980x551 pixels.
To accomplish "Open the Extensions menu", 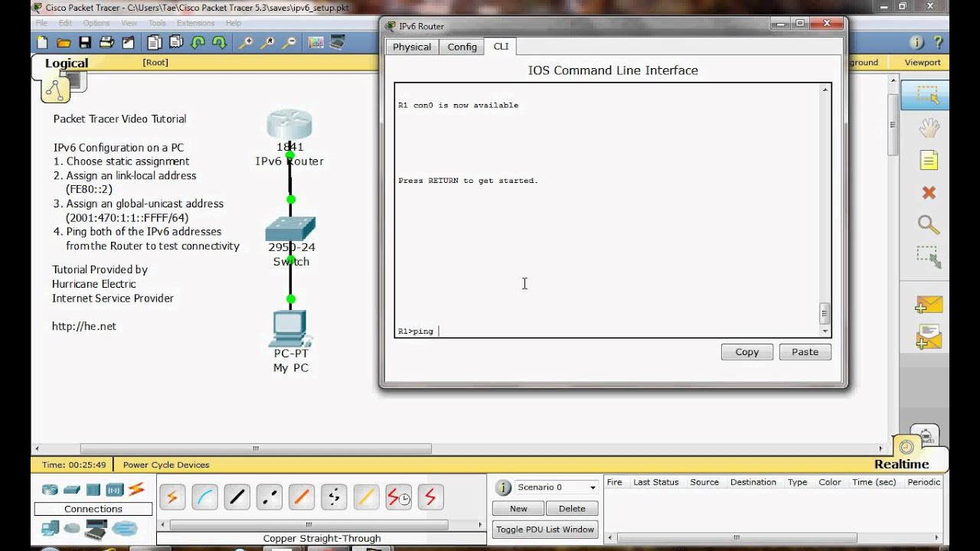I will (195, 23).
